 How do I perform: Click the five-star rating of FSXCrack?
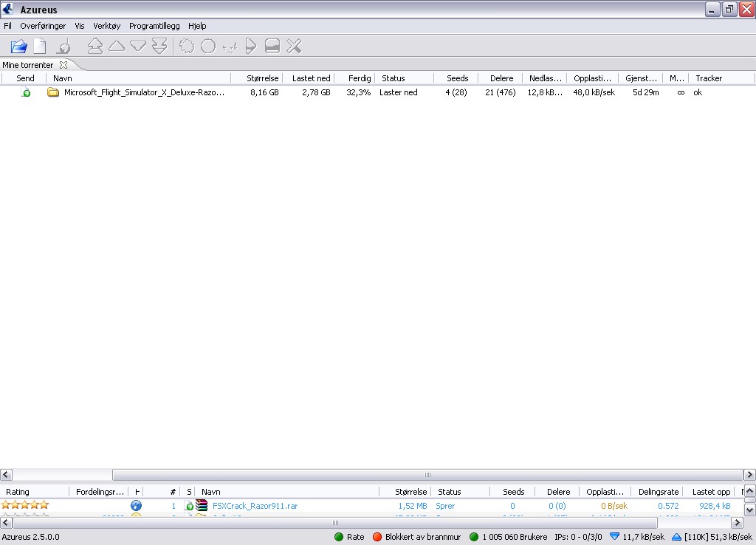[x=25, y=506]
